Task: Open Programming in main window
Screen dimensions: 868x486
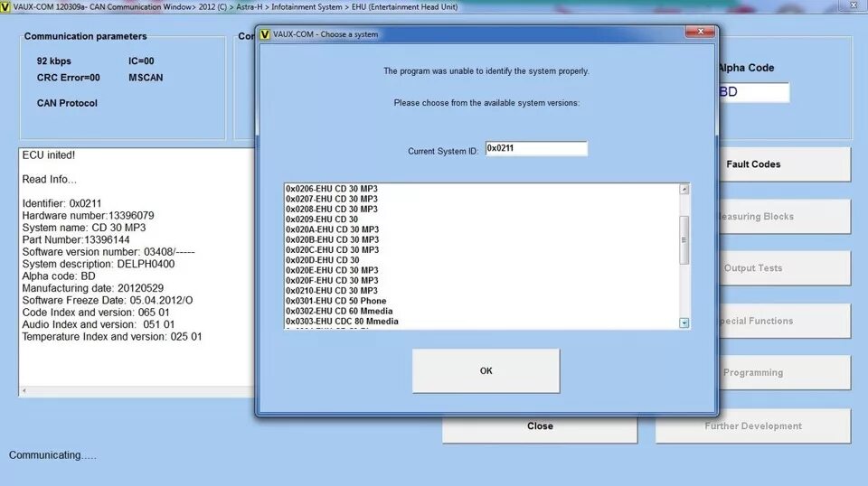Action: pyautogui.click(x=785, y=373)
